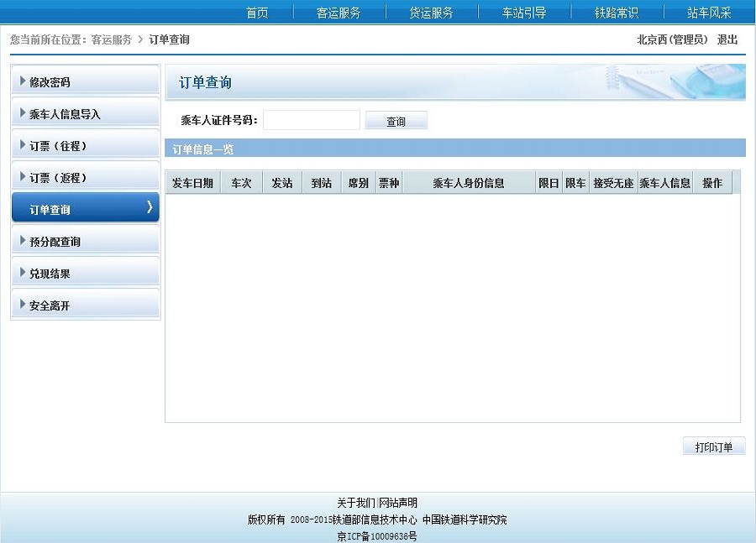756x543 pixels.
Task: Select 车站引导 in the top menu
Action: point(524,13)
